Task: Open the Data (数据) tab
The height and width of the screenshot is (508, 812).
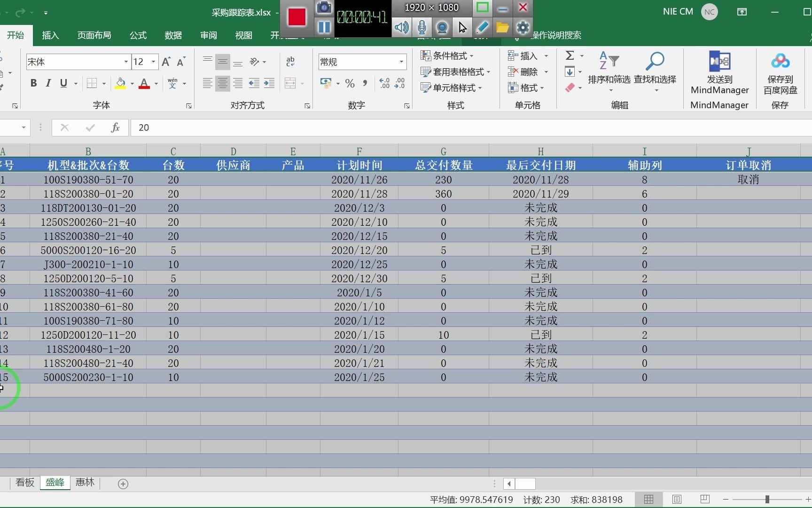Action: click(x=173, y=35)
